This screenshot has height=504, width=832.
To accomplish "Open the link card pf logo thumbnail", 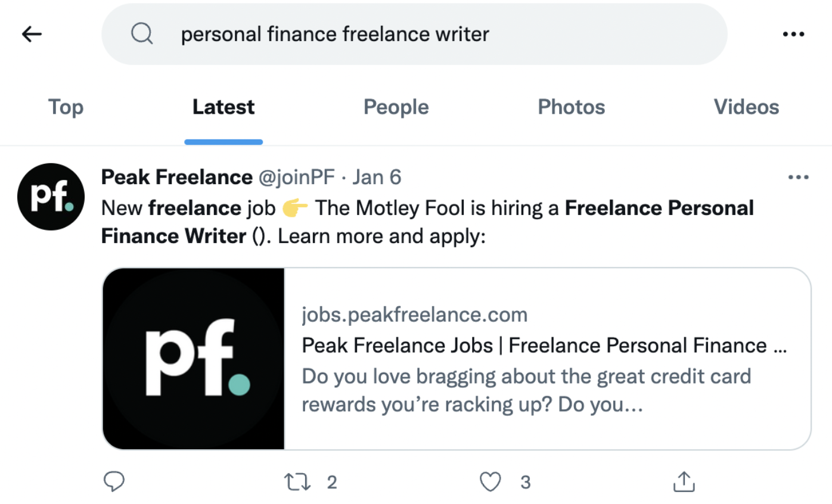I will point(194,359).
